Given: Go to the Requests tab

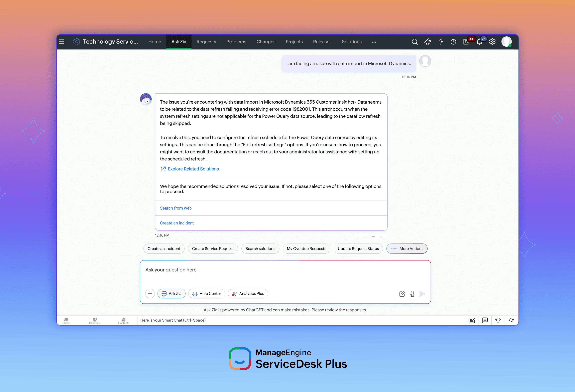Looking at the screenshot, I should (x=206, y=42).
